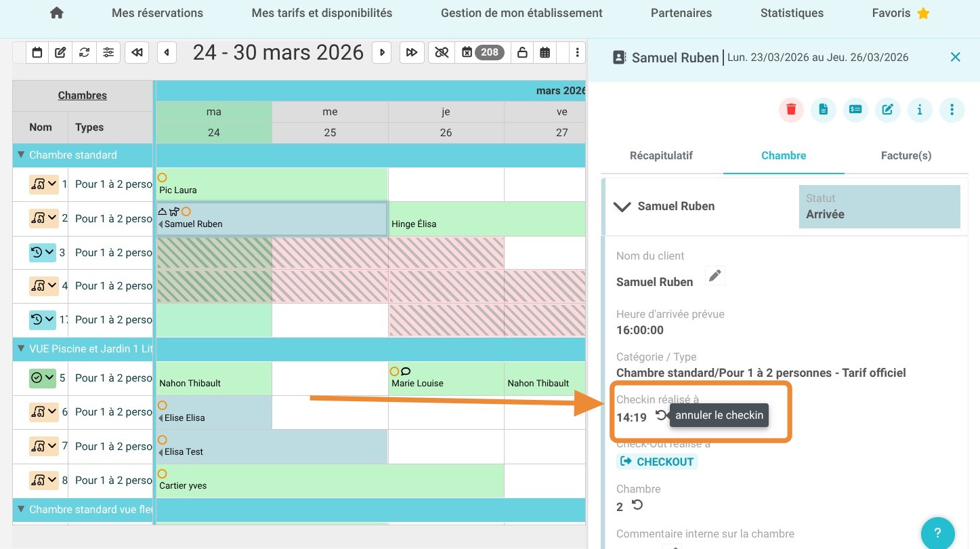Change room 2 with the swap icon
980x549 pixels.
[637, 505]
